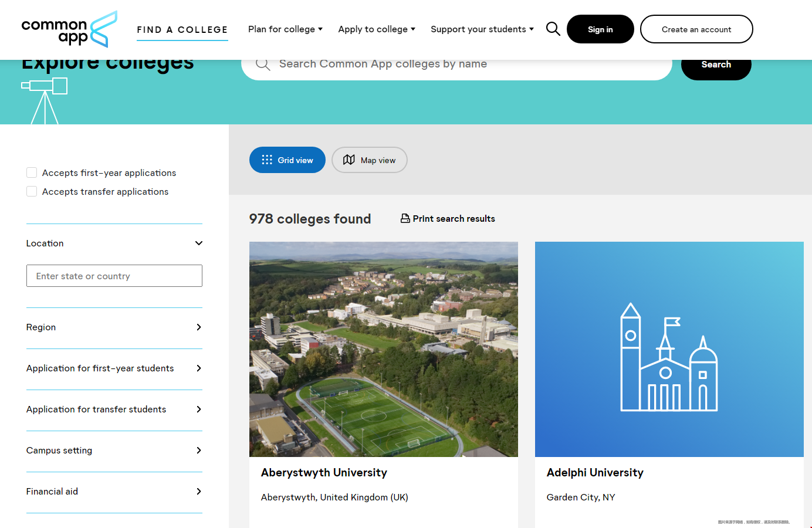Click 'Garden City, NY' location text
The image size is (812, 528).
point(581,497)
